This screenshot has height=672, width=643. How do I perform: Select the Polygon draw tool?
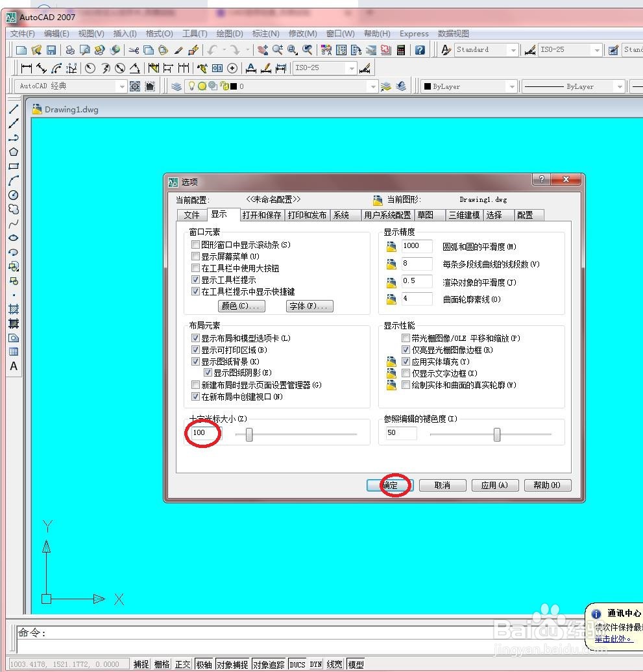pos(14,152)
